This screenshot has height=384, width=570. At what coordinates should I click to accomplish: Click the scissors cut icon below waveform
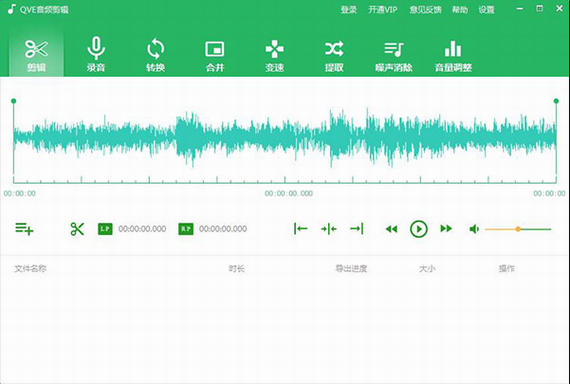(x=77, y=229)
